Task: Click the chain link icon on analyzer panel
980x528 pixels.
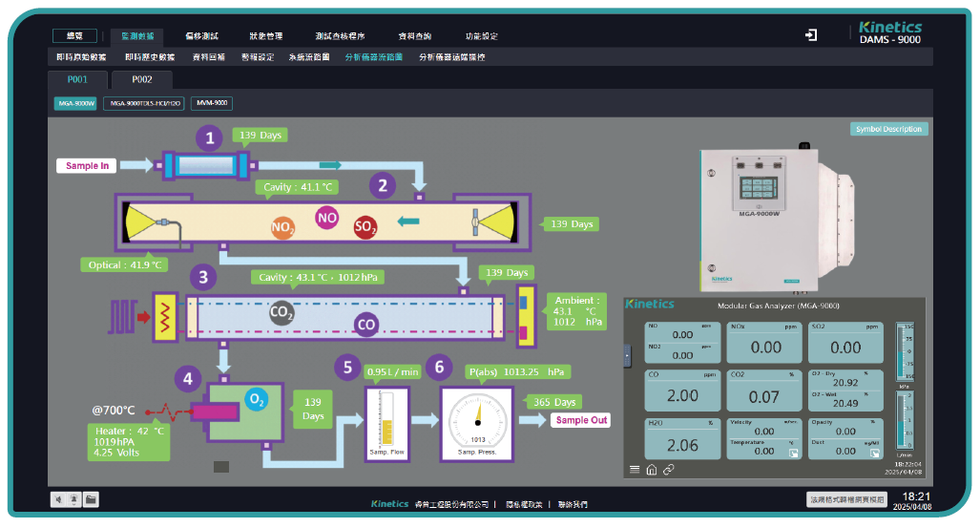Action: pyautogui.click(x=669, y=469)
